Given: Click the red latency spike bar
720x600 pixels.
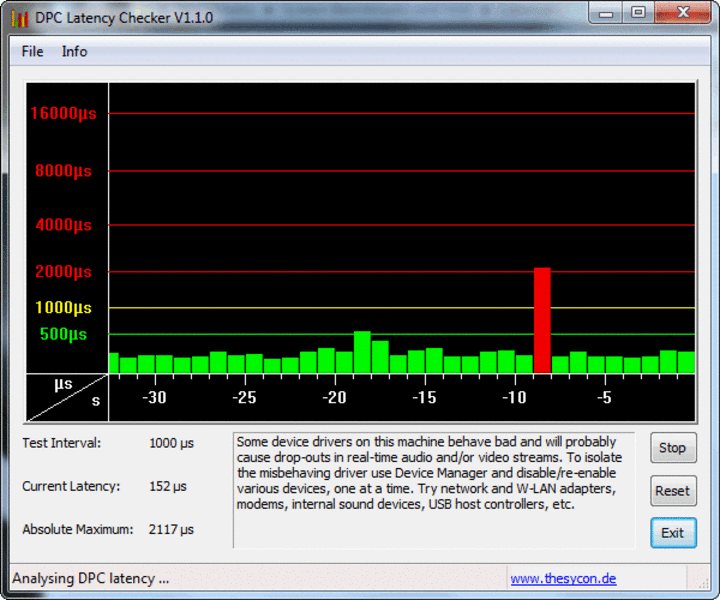Looking at the screenshot, I should [542, 320].
